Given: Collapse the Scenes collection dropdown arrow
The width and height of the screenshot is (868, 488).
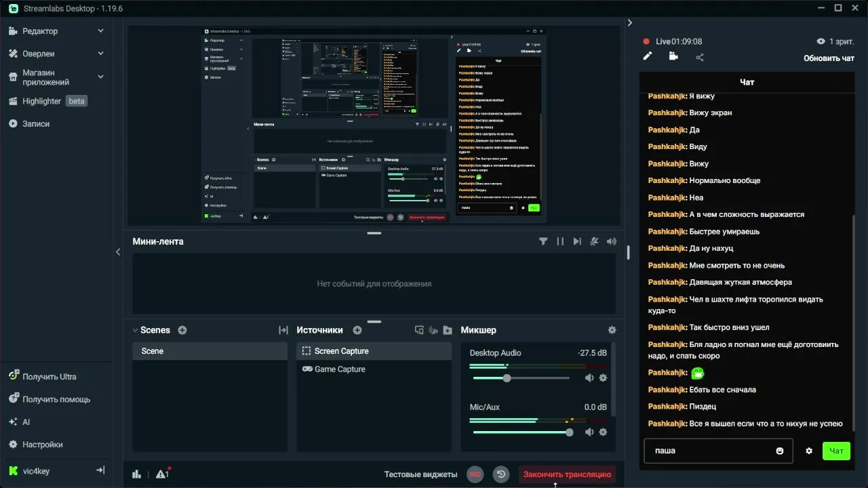Looking at the screenshot, I should point(135,330).
